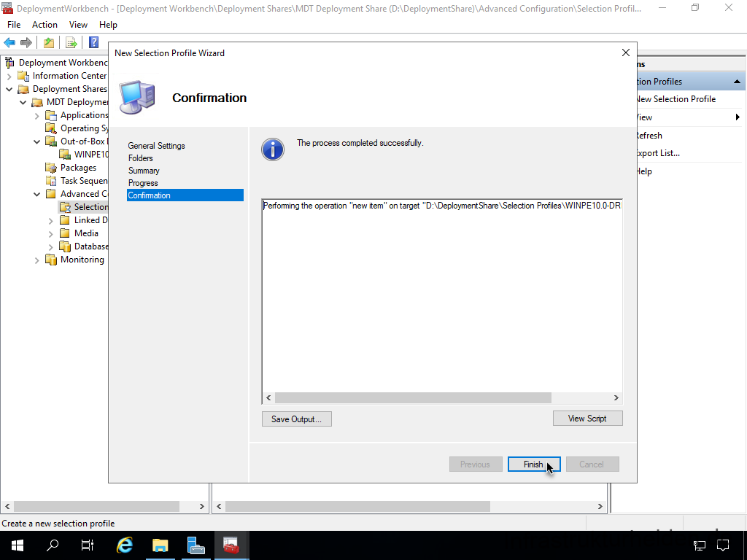Select the General Settings wizard step
747x560 pixels.
tap(156, 146)
